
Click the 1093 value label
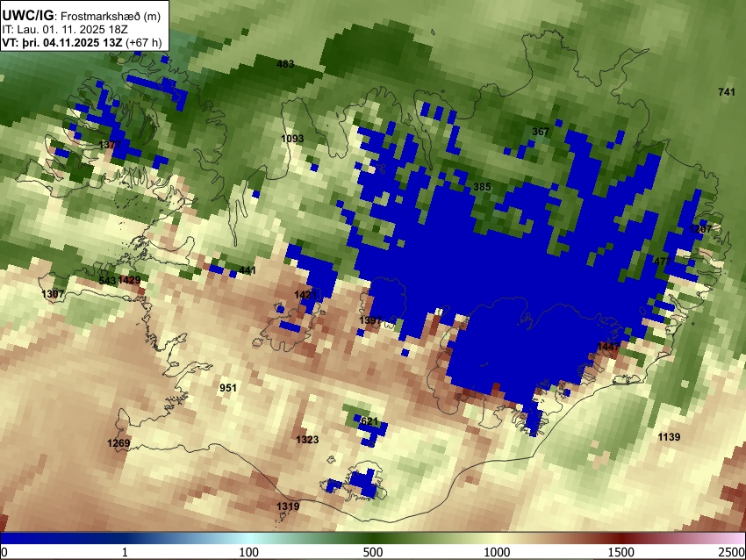pyautogui.click(x=292, y=139)
